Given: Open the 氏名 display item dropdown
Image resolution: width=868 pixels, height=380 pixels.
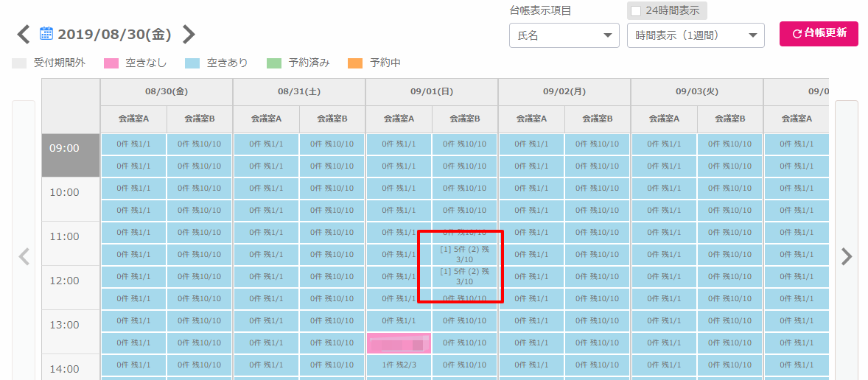Looking at the screenshot, I should click(564, 35).
